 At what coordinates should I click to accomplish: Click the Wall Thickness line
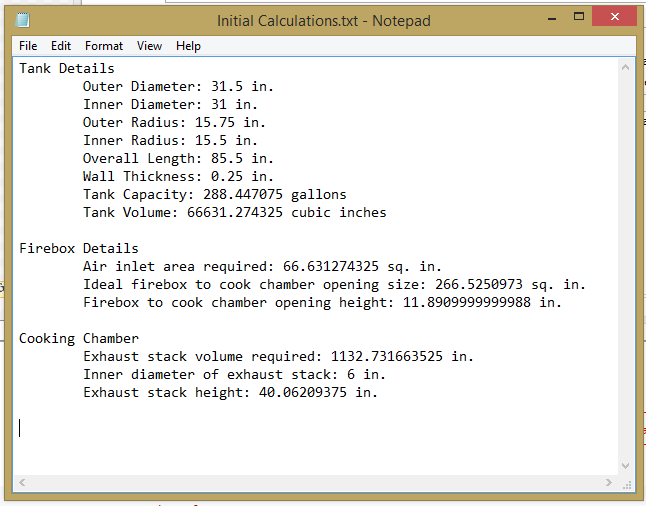[x=178, y=177]
